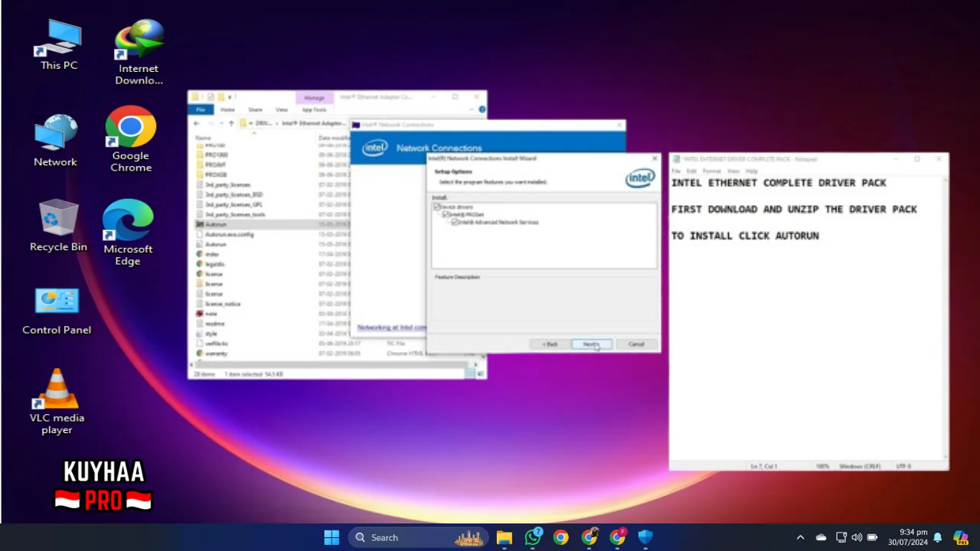The height and width of the screenshot is (551, 980).
Task: Open recent locations dropdown in Explorer
Action: pyautogui.click(x=222, y=123)
